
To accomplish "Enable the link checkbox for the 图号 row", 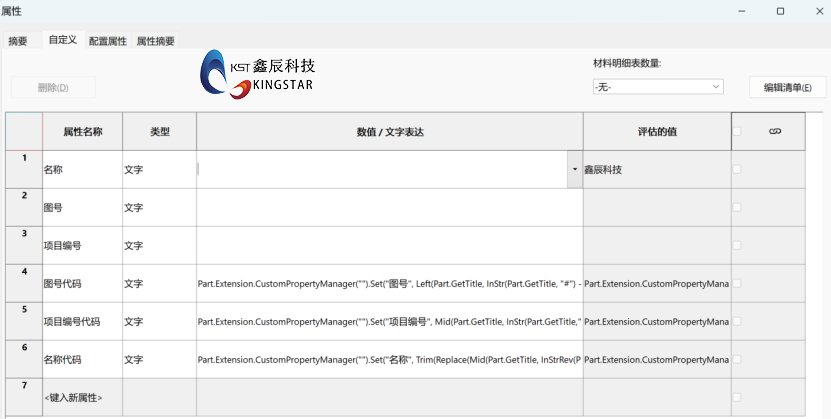I will (x=737, y=207).
